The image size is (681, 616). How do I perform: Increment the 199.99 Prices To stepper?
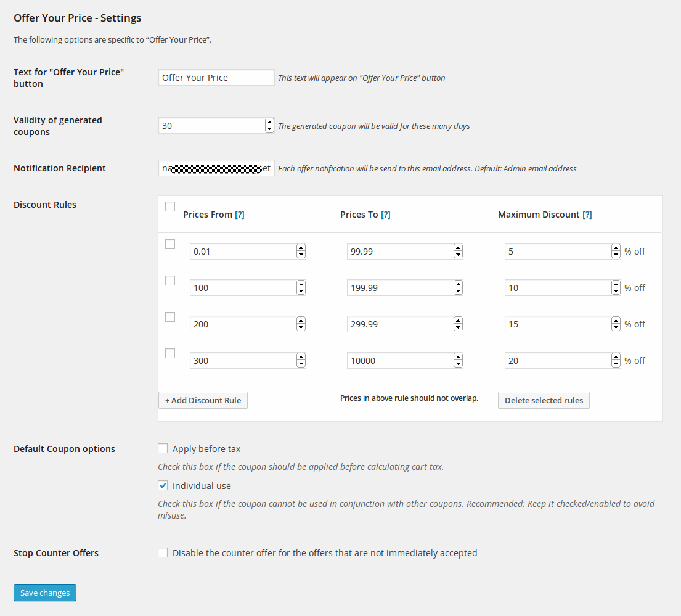point(458,284)
